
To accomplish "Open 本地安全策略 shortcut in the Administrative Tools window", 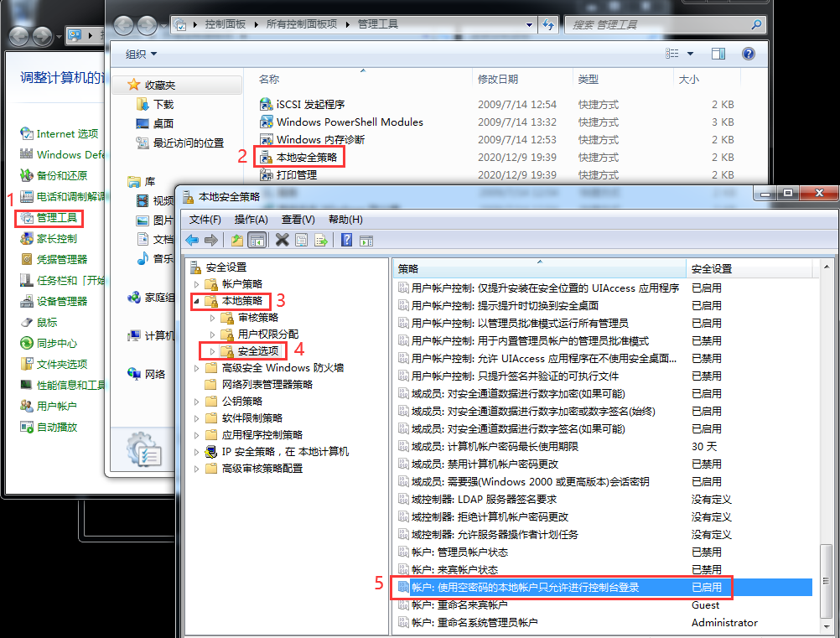I will 307,158.
